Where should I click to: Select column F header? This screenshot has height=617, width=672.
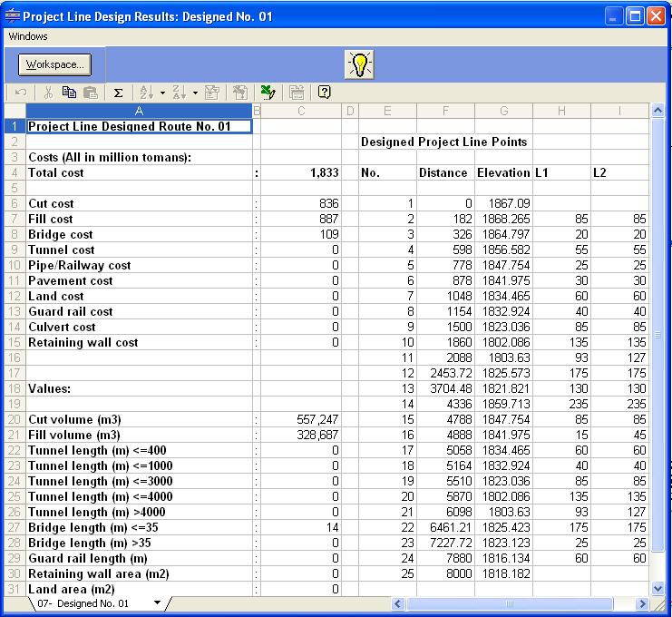(445, 111)
